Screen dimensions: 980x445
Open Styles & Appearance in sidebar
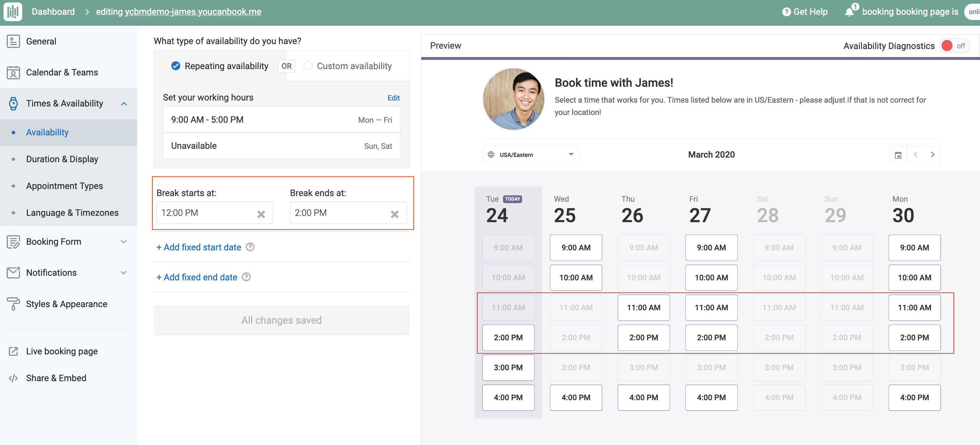click(x=67, y=304)
